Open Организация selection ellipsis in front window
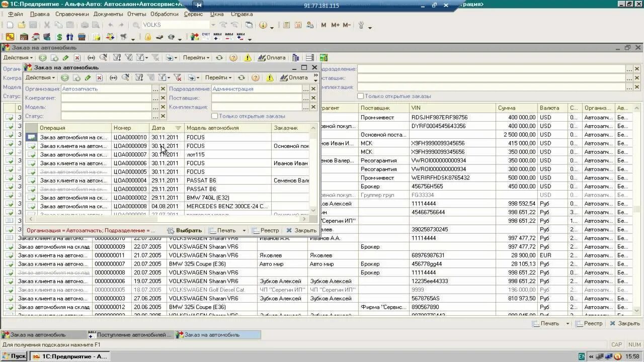Image resolution: width=644 pixels, height=362 pixels. pos(155,89)
